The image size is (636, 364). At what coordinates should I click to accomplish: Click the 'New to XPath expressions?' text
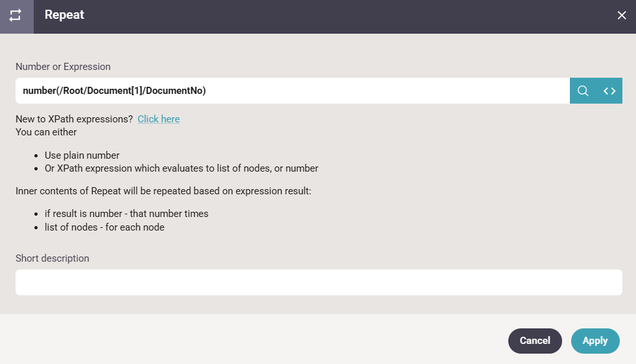coord(74,119)
